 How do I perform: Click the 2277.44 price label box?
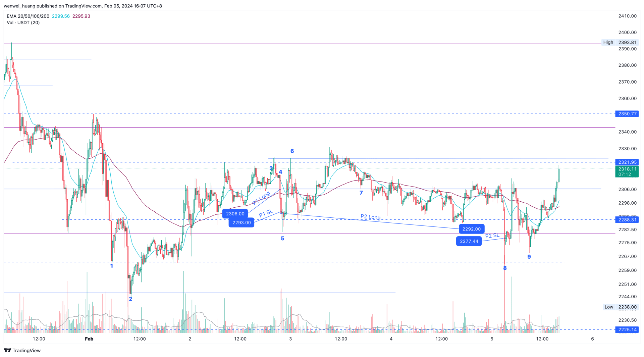tap(469, 241)
